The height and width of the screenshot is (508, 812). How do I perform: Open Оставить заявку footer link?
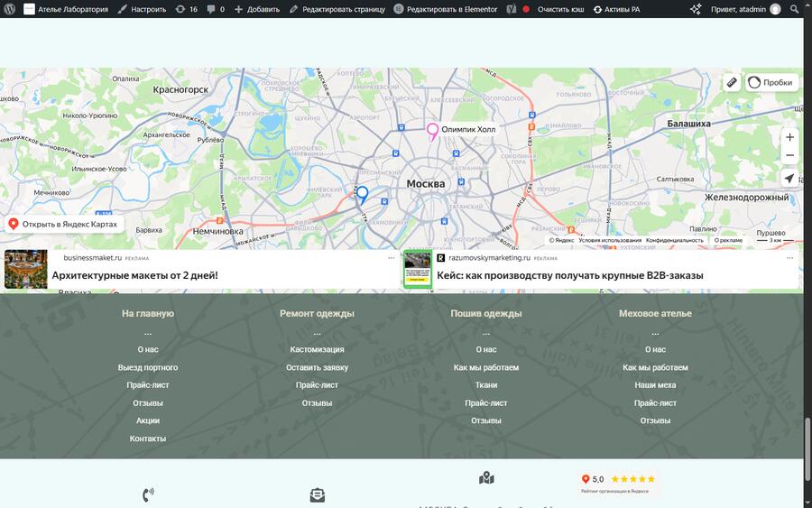click(317, 367)
